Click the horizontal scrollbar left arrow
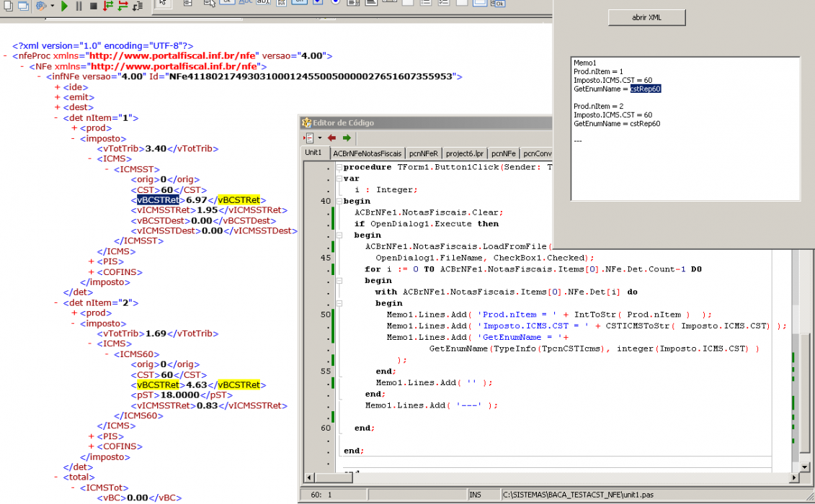815x504 pixels. click(309, 477)
